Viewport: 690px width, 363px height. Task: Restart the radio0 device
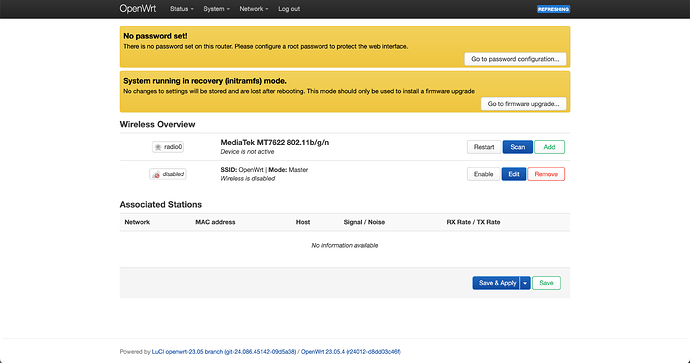[x=484, y=147]
